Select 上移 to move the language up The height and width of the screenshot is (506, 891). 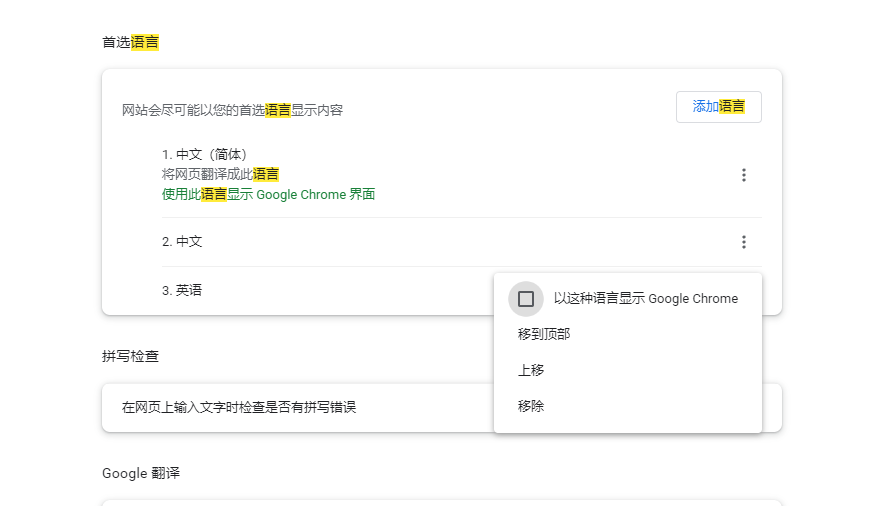tap(531, 370)
